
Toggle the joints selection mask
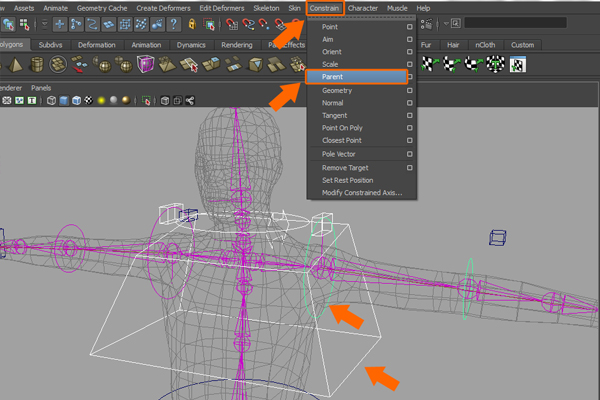point(76,24)
